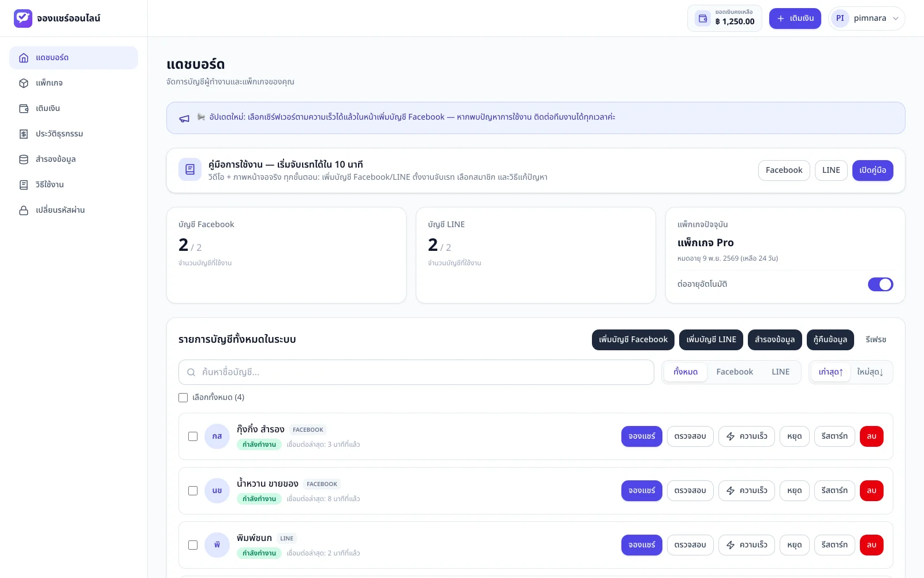
Task: Click the จองแชร์ออนไลน์ logo icon
Action: click(x=23, y=18)
